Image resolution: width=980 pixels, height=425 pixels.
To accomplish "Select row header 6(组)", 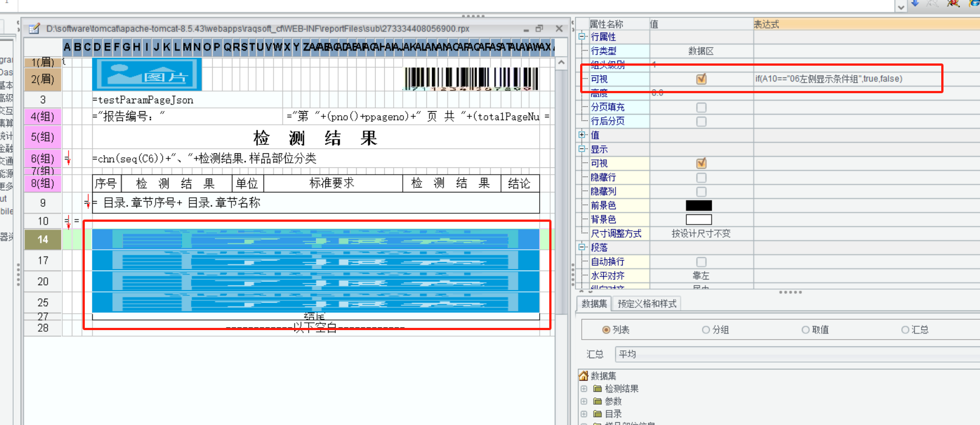I will tap(43, 159).
